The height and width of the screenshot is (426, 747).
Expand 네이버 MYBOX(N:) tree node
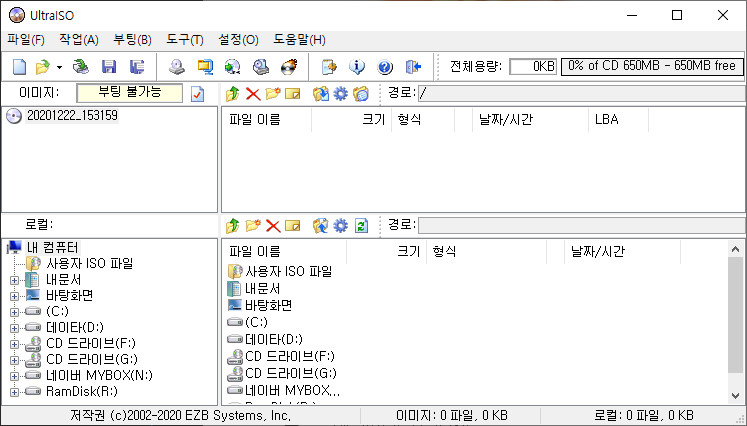pyautogui.click(x=14, y=376)
